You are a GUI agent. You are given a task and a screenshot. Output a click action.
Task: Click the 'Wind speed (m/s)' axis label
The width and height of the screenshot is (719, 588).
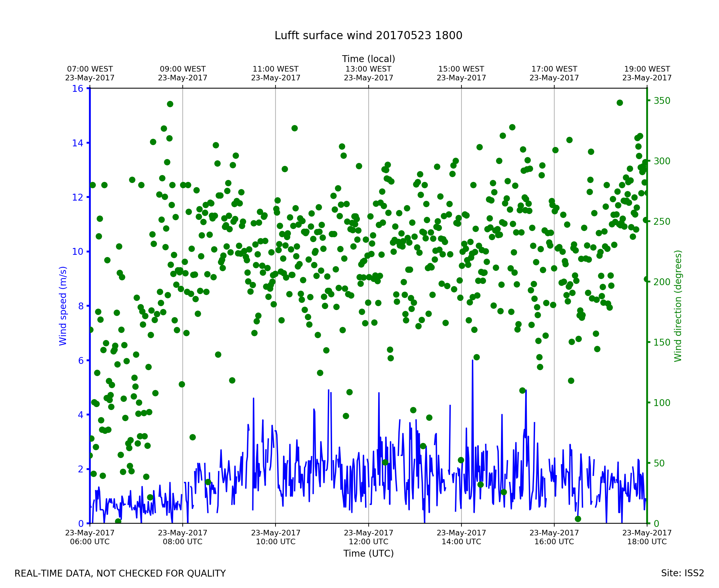pos(63,306)
